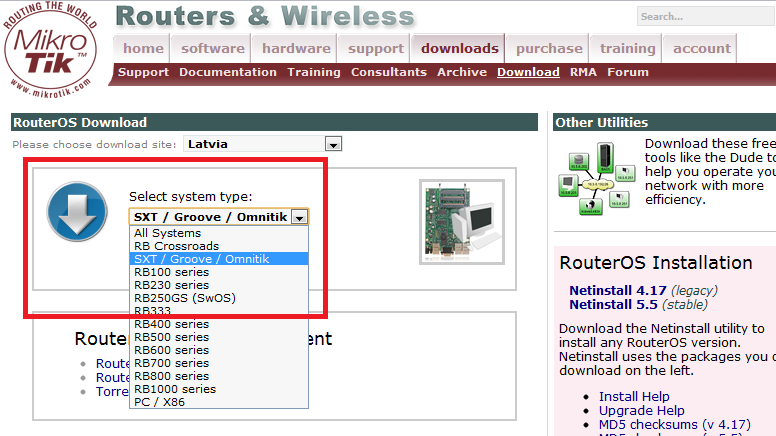Open MD5 checksums (v 4.17) link
The width and height of the screenshot is (776, 436).
(x=675, y=424)
